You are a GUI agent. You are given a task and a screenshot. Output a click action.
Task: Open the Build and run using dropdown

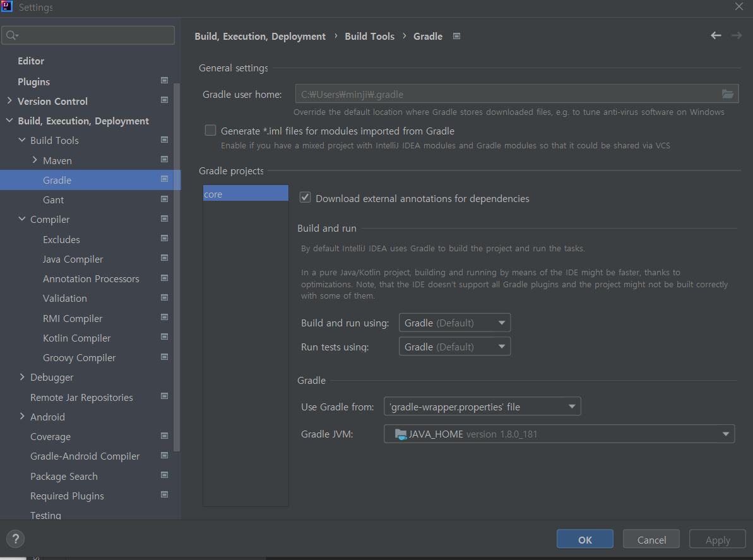(454, 323)
